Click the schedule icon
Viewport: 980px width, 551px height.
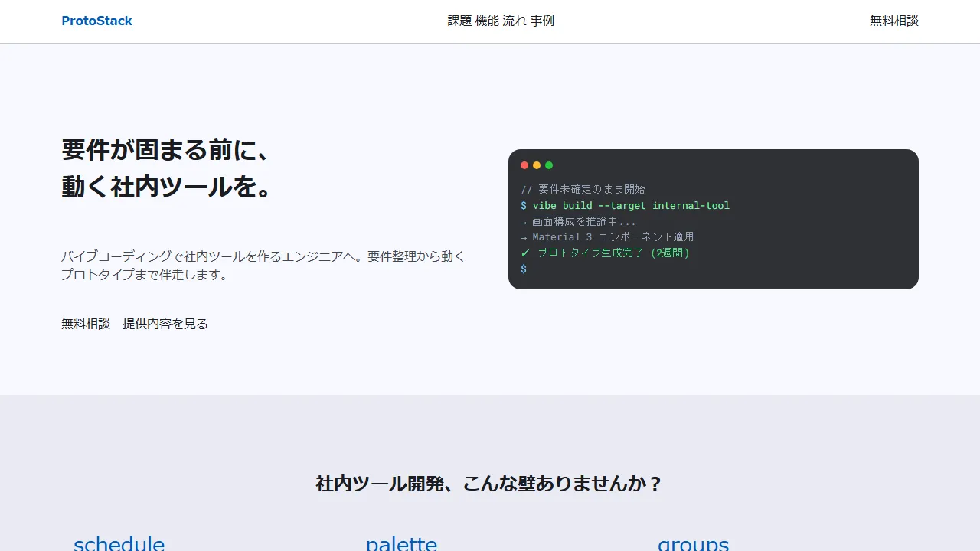119,543
